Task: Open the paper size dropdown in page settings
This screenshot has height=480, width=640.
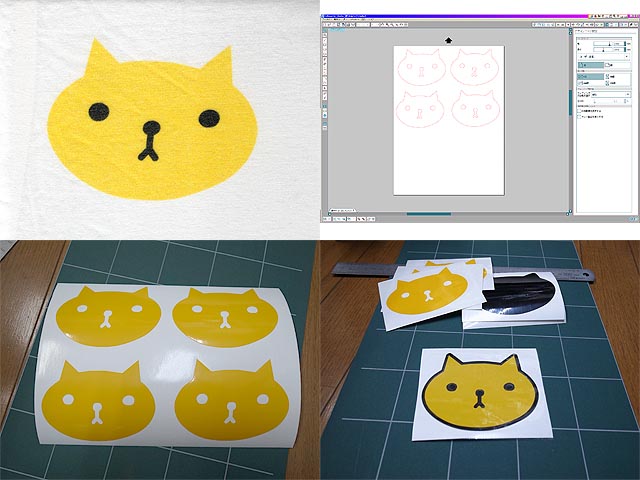Action: pyautogui.click(x=604, y=57)
